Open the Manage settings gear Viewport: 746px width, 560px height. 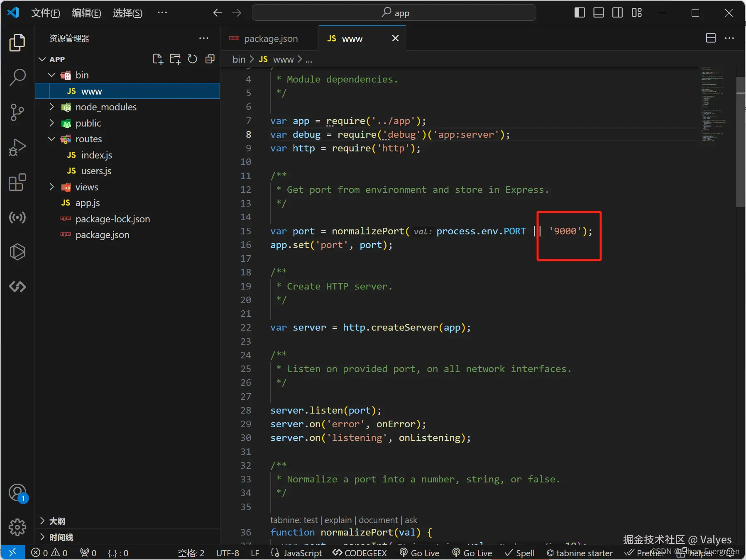[x=17, y=527]
